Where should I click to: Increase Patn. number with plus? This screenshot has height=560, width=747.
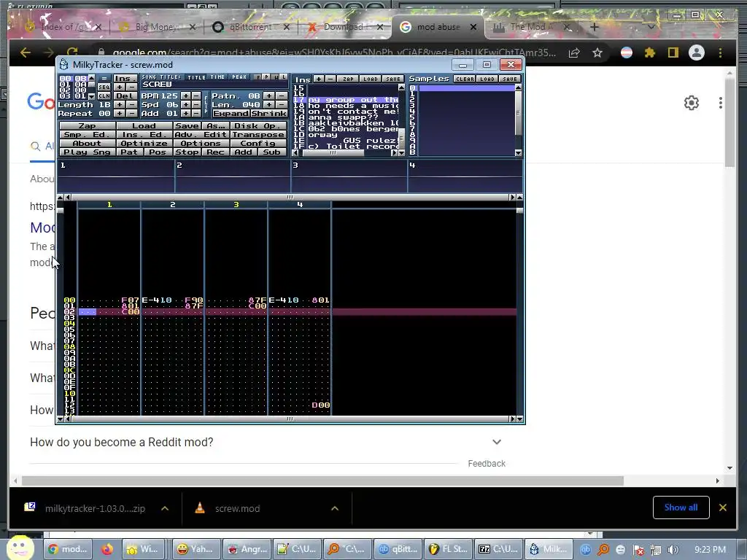269,96
